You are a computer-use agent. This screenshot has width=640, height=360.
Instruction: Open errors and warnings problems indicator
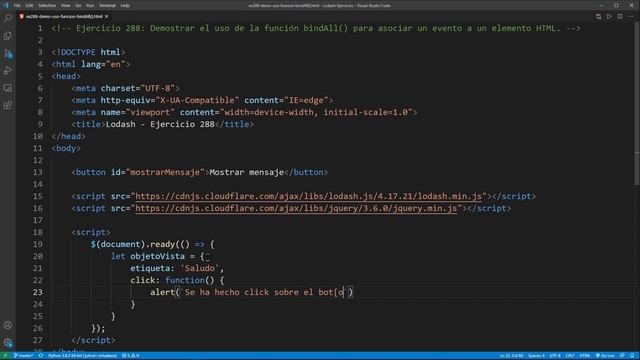(x=131, y=356)
